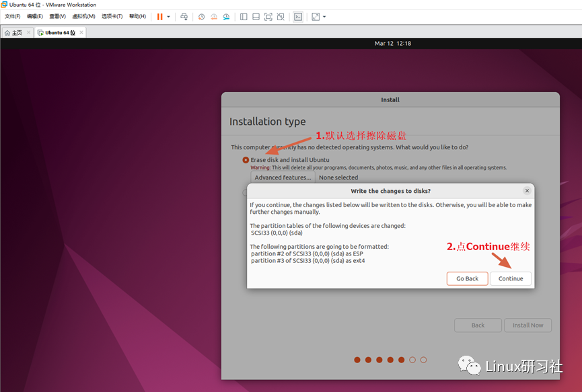Revert the VM to its previous snapshot
This screenshot has height=392, width=582.
click(x=214, y=17)
